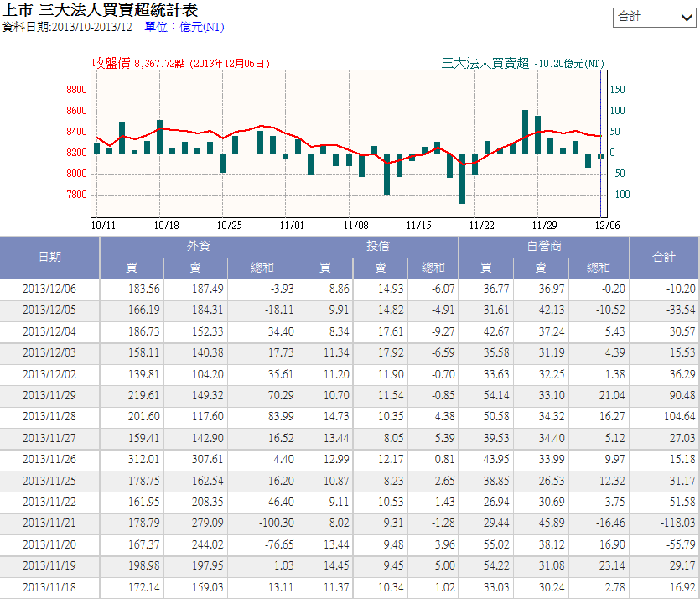Click investment trust buy value 14.73

(x=336, y=417)
